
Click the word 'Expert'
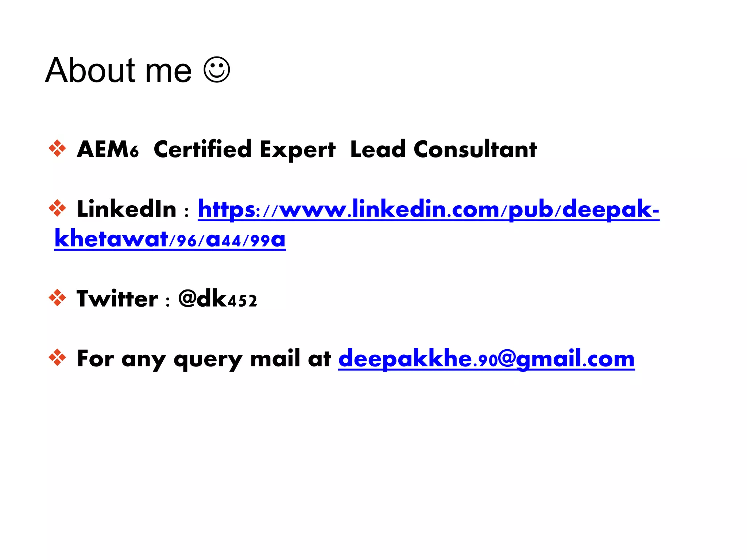coord(297,150)
